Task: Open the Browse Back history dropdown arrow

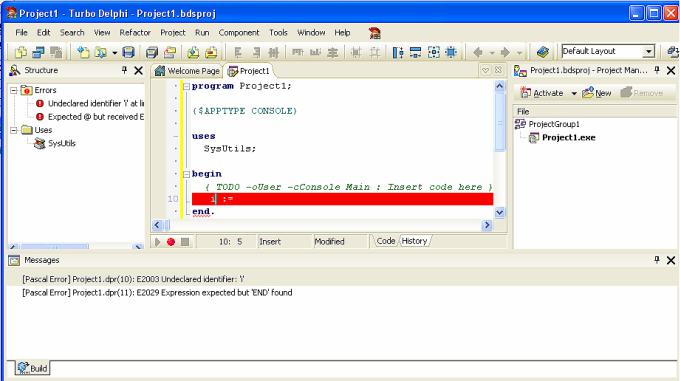Action: tap(492, 53)
